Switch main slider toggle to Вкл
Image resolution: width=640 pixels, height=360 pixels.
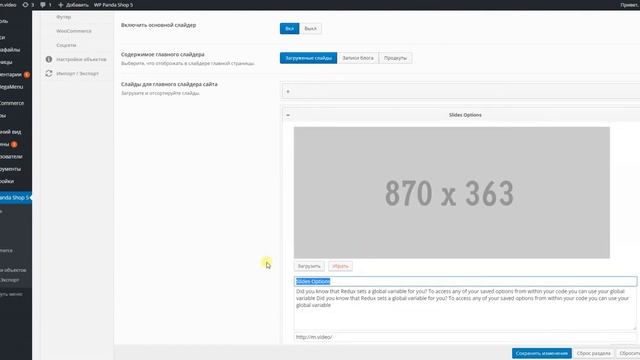289,29
